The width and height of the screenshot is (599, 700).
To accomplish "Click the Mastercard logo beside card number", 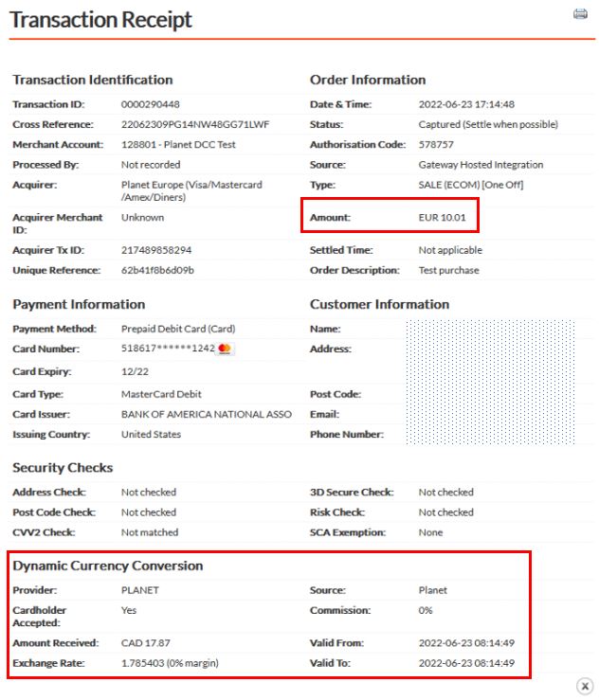I will [x=225, y=349].
